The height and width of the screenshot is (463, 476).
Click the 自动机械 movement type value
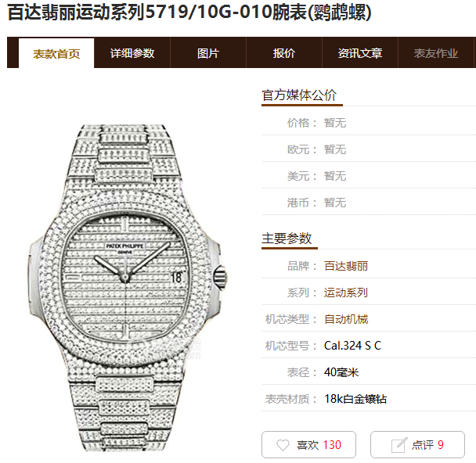tap(346, 319)
